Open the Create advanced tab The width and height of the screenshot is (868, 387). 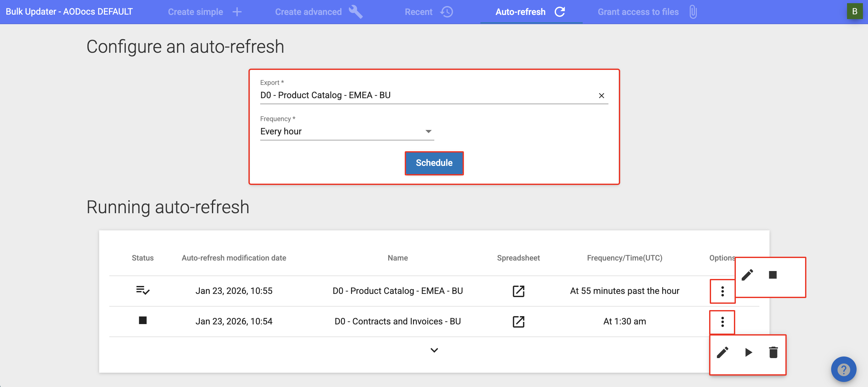click(x=318, y=12)
